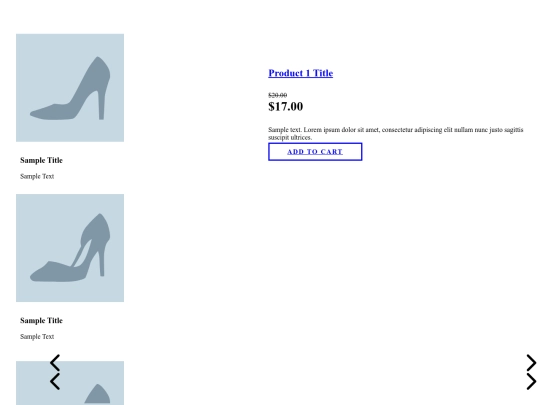Viewport: 540px width, 405px height.
Task: Click the partially visible third shoe thumbnail
Action: [x=70, y=383]
